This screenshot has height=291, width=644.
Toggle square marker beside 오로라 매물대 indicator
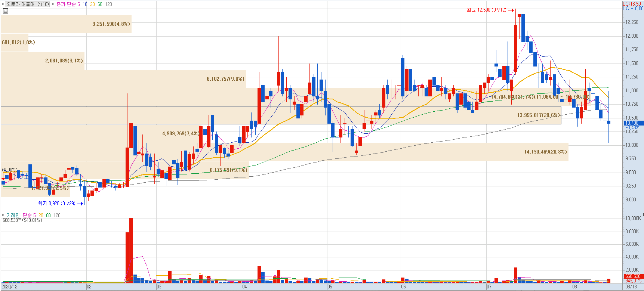(x=3, y=4)
